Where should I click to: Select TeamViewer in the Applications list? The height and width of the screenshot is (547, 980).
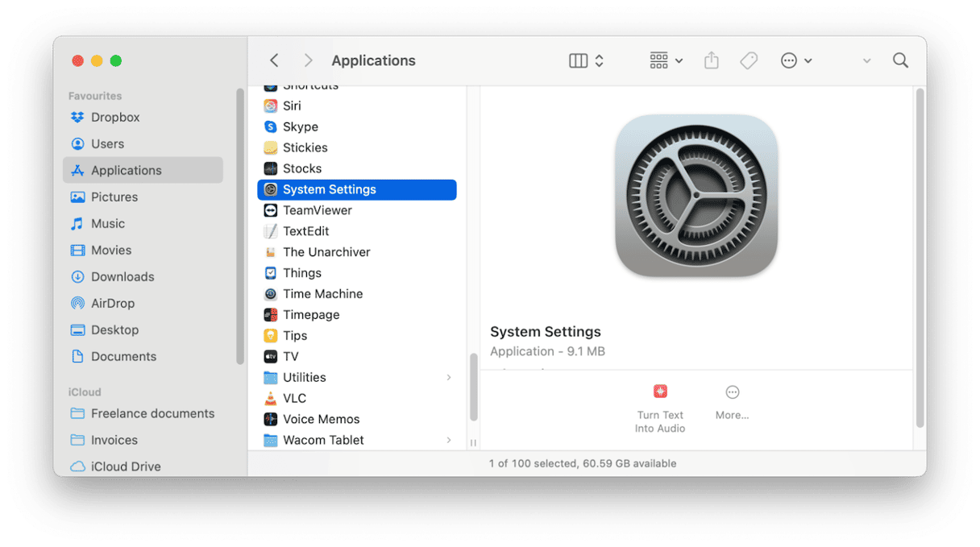pos(317,210)
